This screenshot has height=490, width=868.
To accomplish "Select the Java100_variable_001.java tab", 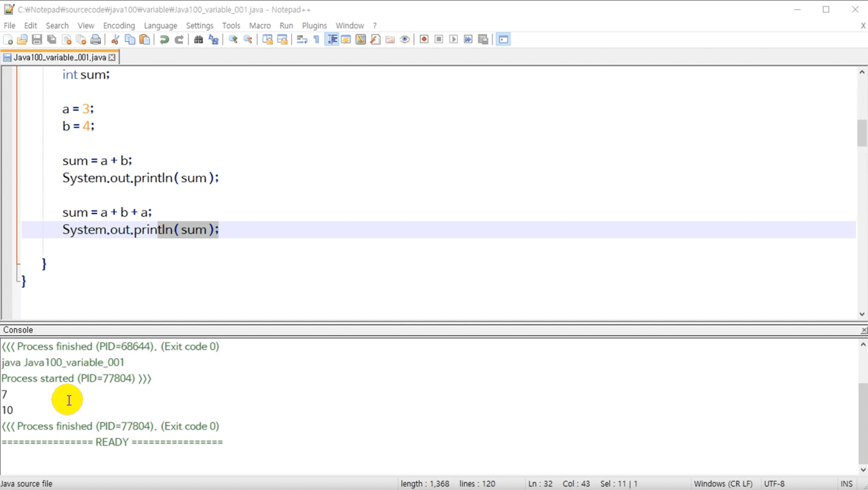I will point(59,58).
